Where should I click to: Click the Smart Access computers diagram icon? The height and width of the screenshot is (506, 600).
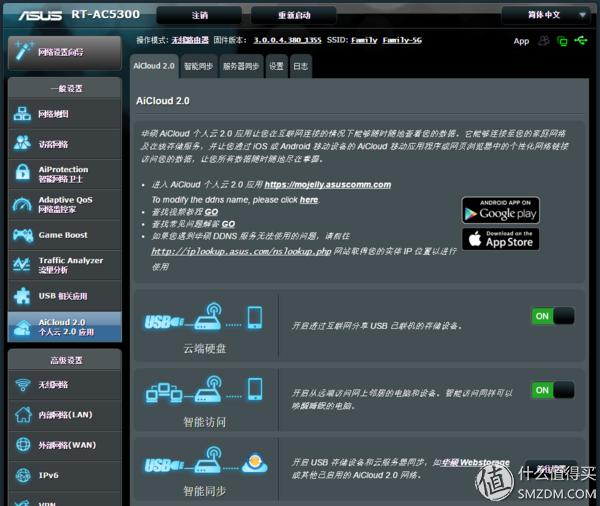click(204, 390)
